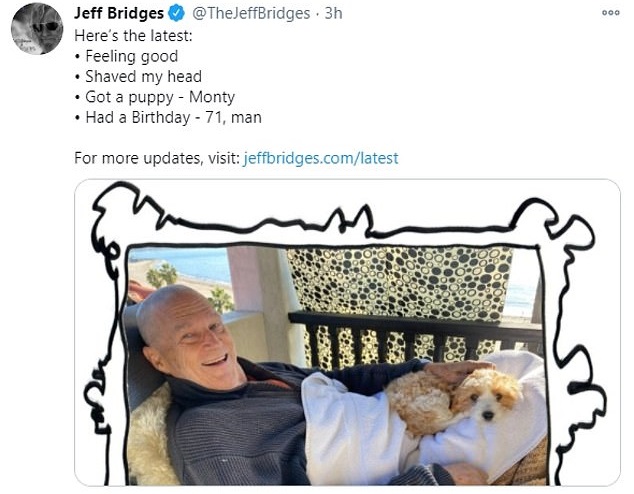The image size is (634, 494).
Task: Open Jeff Bridges' profile avatar
Action: (37, 28)
